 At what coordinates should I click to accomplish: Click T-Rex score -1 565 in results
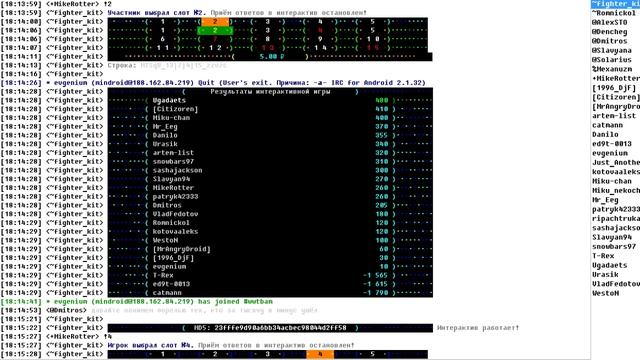(x=376, y=276)
